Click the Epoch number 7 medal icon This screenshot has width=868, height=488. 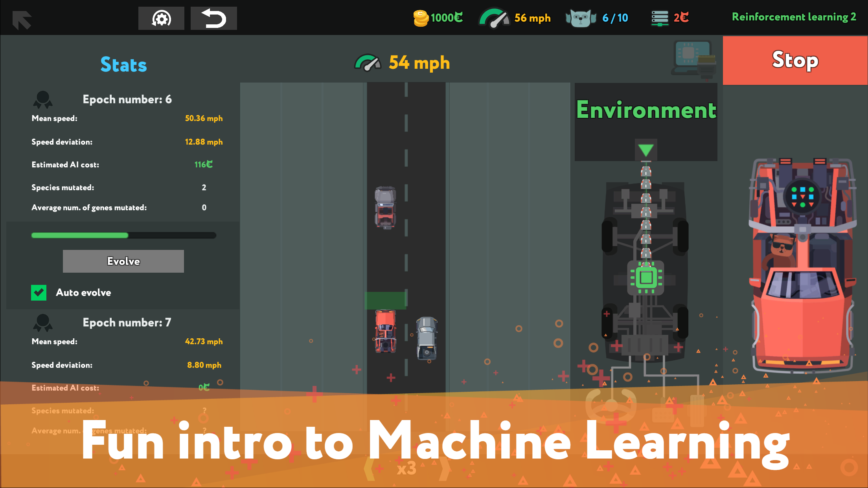[42, 323]
